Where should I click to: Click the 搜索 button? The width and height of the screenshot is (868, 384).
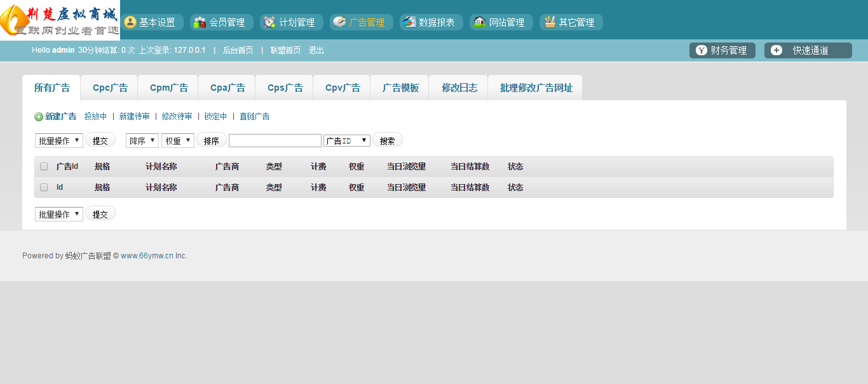pos(387,140)
